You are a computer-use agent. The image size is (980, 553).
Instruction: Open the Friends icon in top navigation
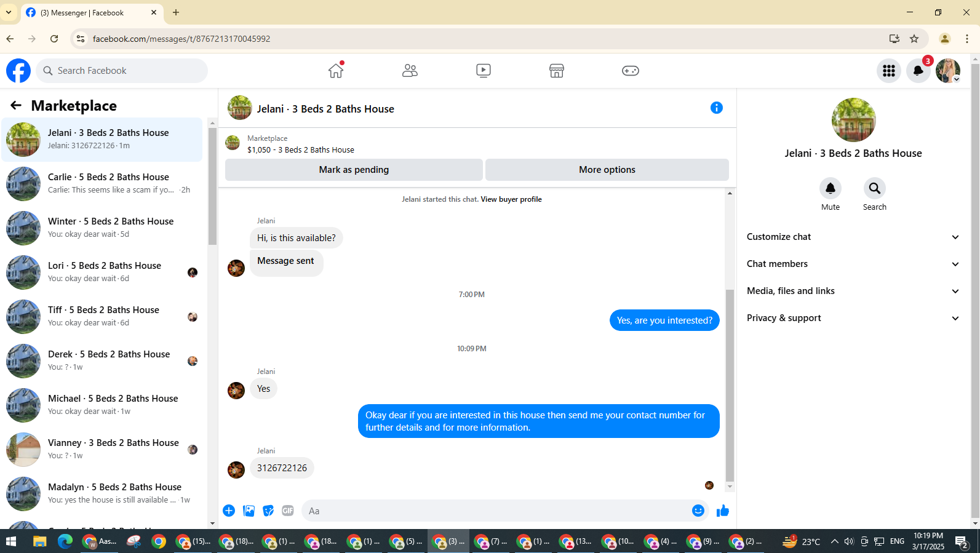[x=410, y=71]
